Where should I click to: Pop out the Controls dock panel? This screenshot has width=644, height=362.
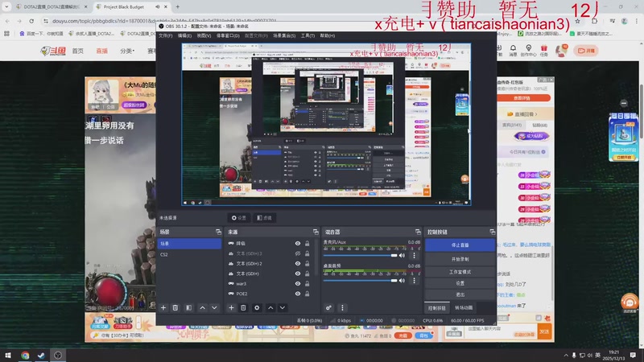[x=493, y=232]
